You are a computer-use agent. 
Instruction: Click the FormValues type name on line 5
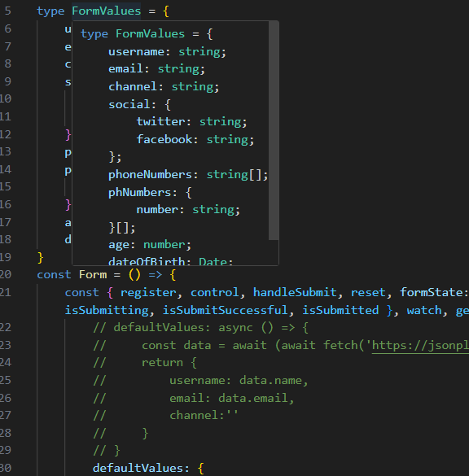point(107,11)
